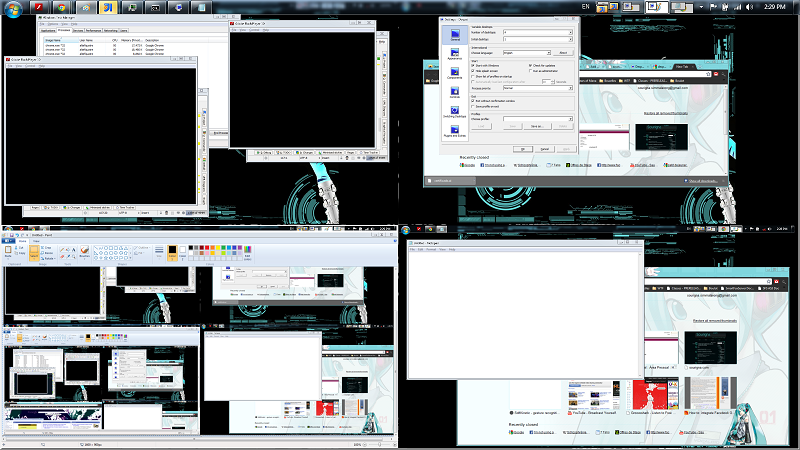Screen dimensions: 800x450
Task: Click the clock in the system tray
Action: tap(774, 7)
